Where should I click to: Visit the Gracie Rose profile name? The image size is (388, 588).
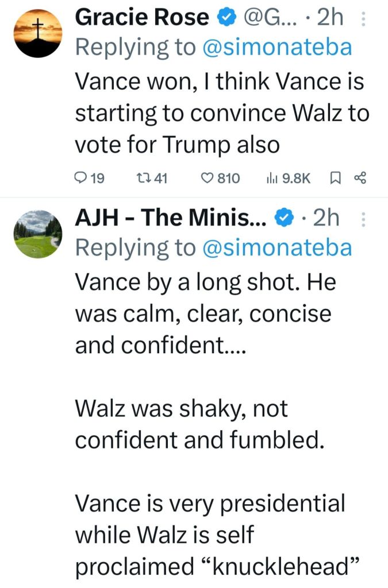pyautogui.click(x=142, y=18)
